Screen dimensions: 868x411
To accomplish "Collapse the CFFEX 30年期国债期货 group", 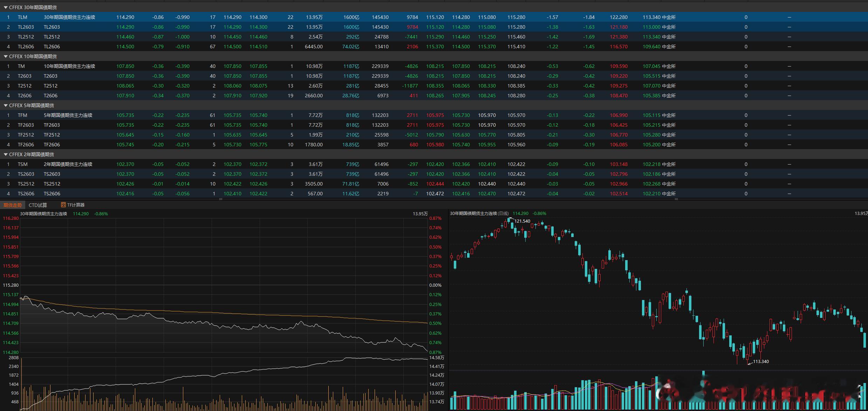I will (6, 7).
